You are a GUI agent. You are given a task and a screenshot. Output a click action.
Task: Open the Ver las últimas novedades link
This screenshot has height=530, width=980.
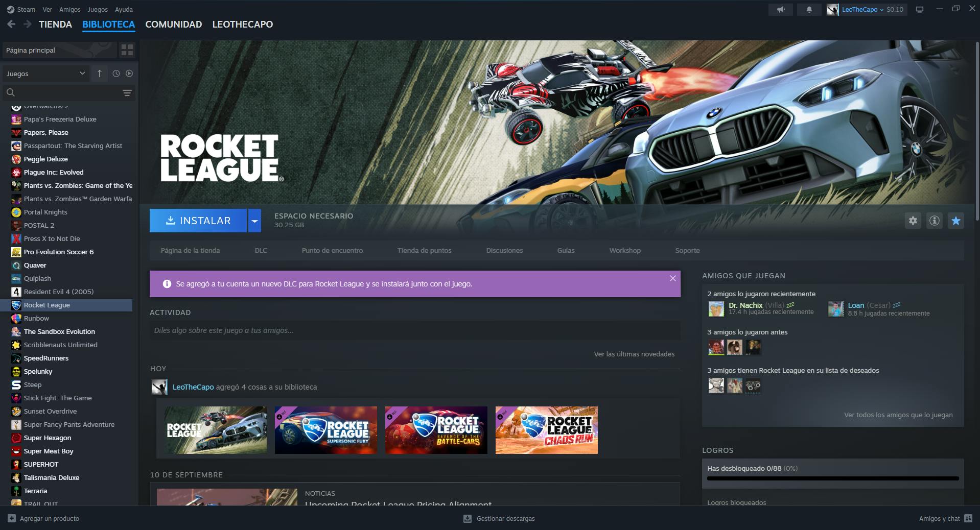[x=634, y=354]
